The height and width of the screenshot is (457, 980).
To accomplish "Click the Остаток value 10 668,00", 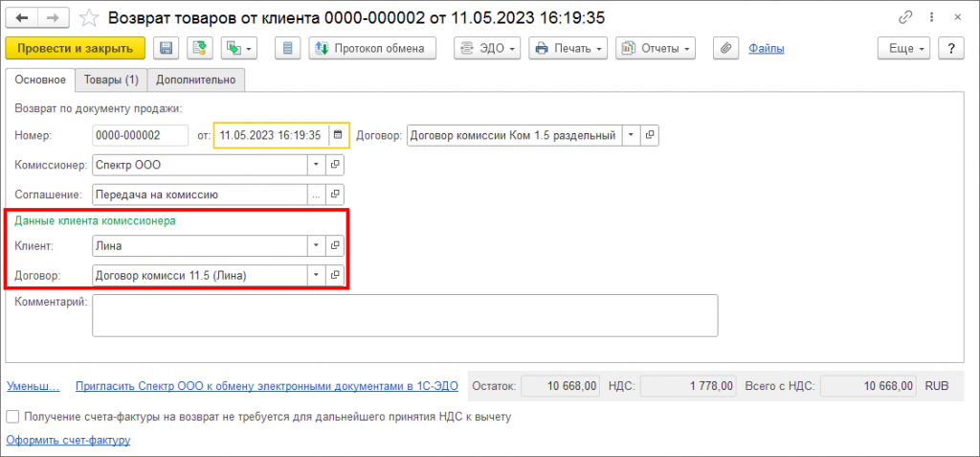I will (x=563, y=386).
